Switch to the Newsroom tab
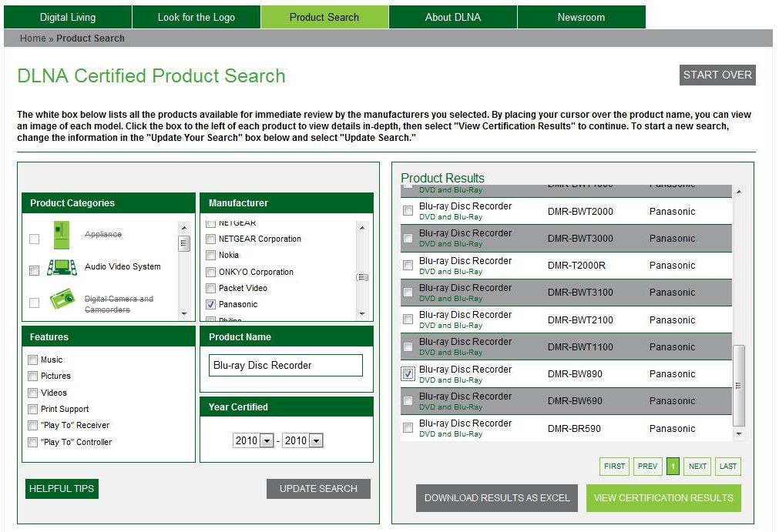This screenshot has height=532, width=779. coord(581,17)
